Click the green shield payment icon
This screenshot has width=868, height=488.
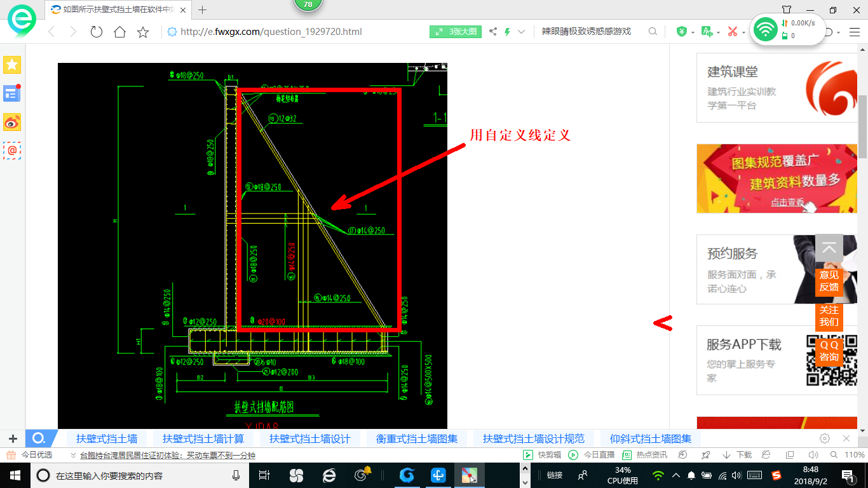coord(682,32)
